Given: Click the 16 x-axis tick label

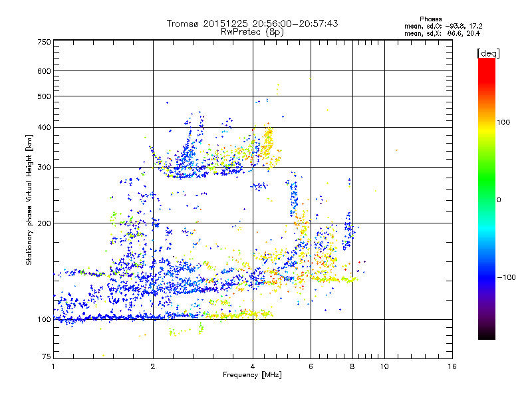Looking at the screenshot, I should point(452,366).
